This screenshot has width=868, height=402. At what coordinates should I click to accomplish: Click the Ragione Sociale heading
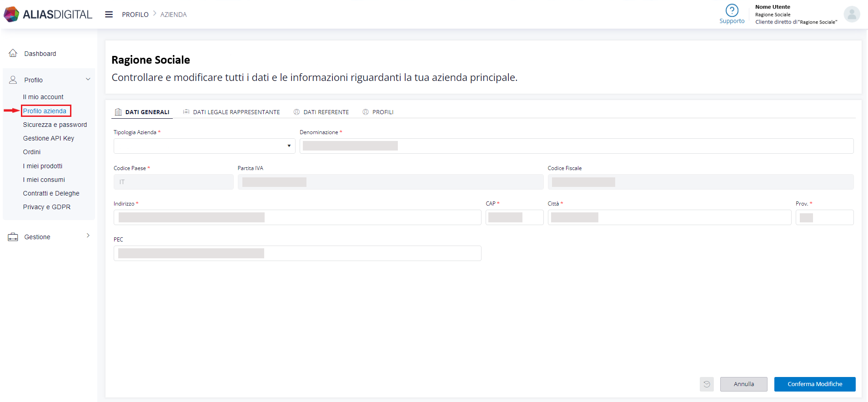click(x=151, y=60)
